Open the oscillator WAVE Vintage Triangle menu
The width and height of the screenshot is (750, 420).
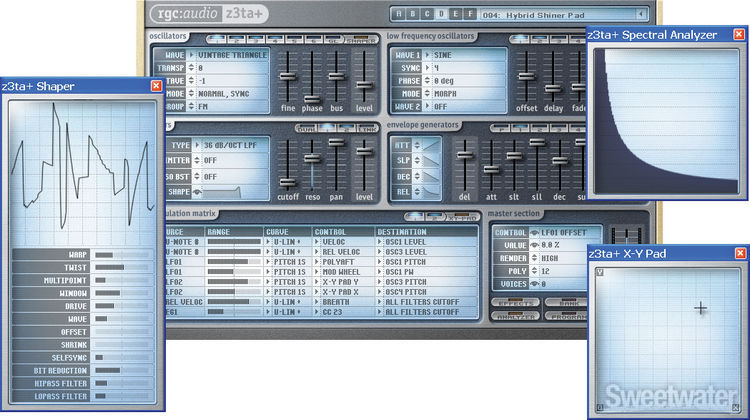point(192,55)
